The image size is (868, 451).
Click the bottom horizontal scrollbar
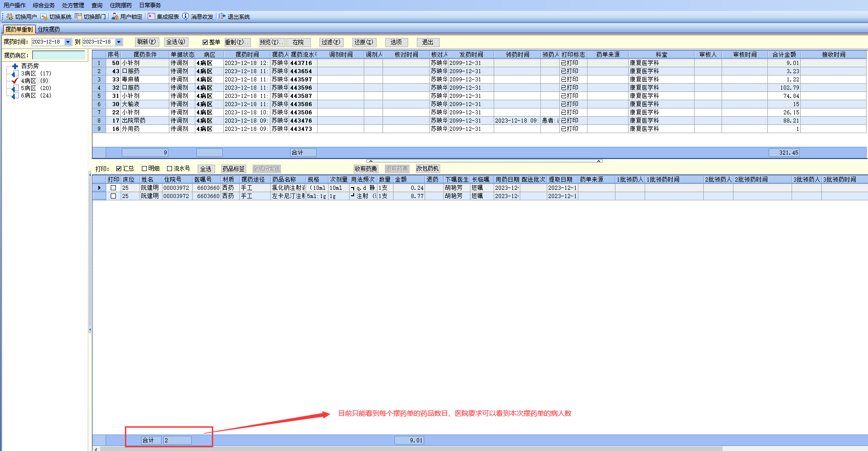[411, 449]
